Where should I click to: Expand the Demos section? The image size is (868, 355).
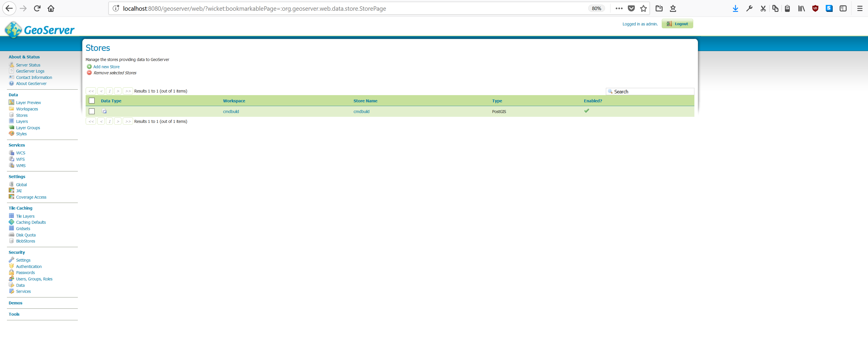(x=16, y=303)
